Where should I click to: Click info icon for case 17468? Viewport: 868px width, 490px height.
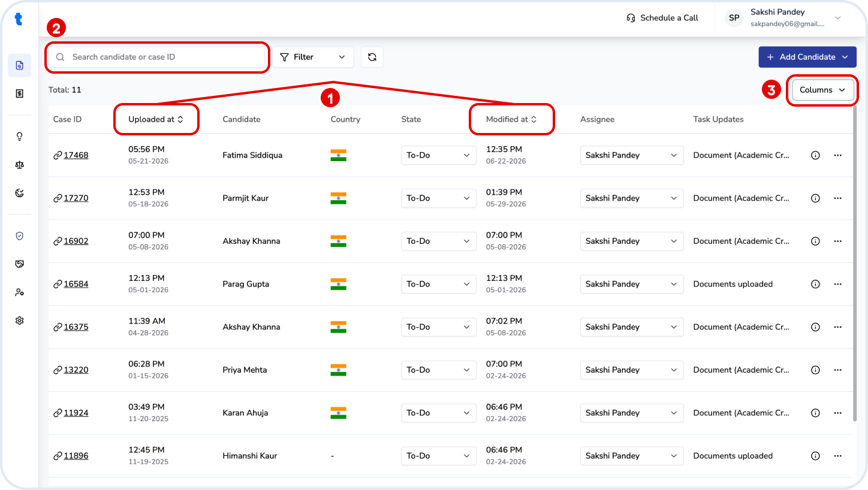tap(815, 155)
